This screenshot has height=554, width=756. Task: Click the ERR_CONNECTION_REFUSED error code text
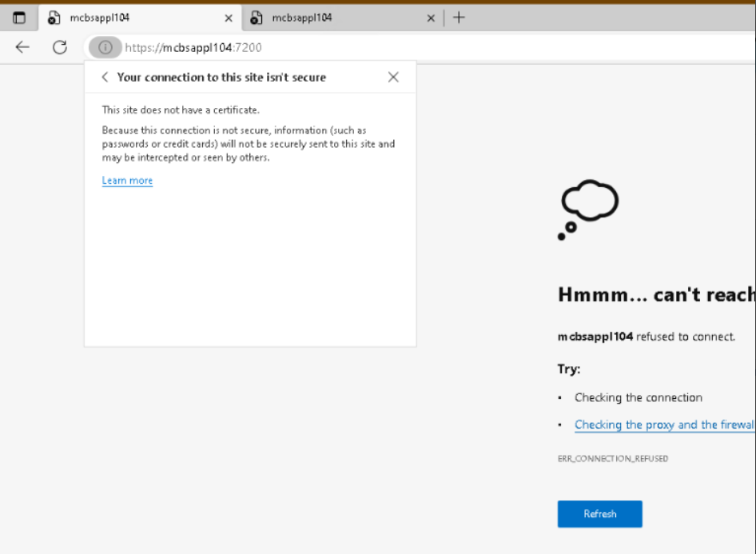(612, 459)
